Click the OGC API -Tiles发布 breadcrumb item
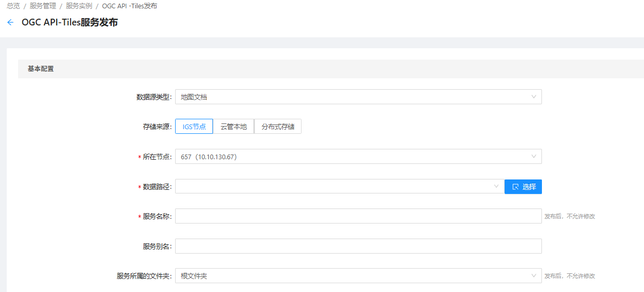This screenshot has height=292, width=644. (x=130, y=6)
